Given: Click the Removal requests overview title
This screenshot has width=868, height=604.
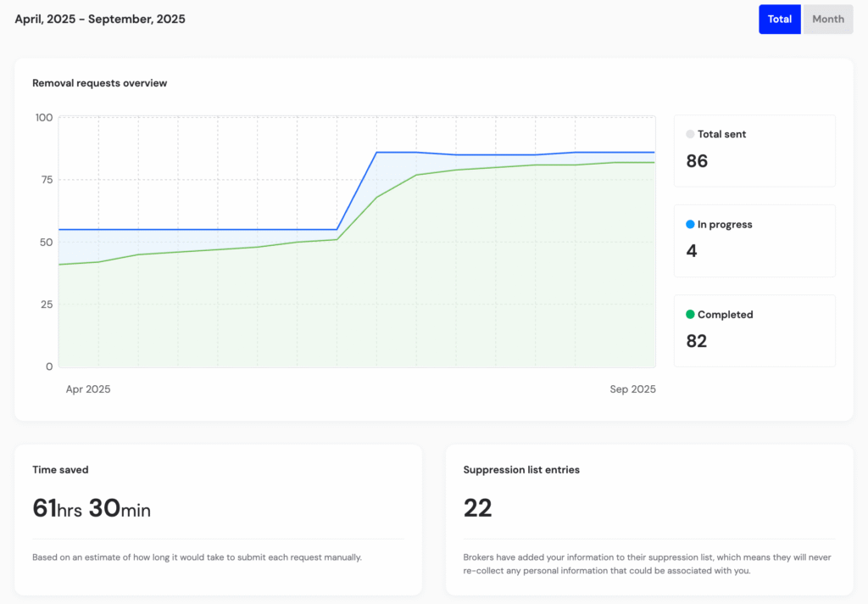Looking at the screenshot, I should click(x=99, y=83).
